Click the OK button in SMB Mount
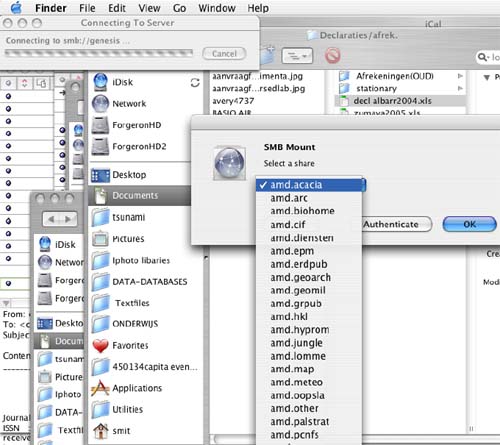The height and width of the screenshot is (445, 500). [470, 224]
